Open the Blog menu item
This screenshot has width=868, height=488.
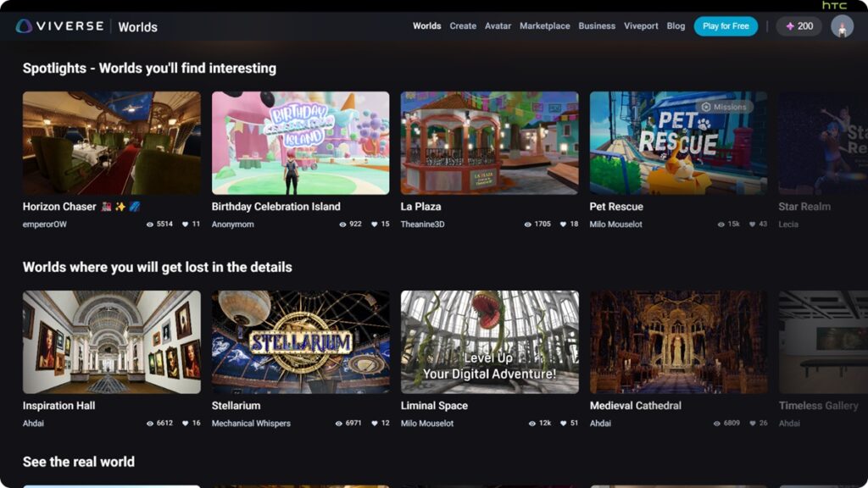676,26
